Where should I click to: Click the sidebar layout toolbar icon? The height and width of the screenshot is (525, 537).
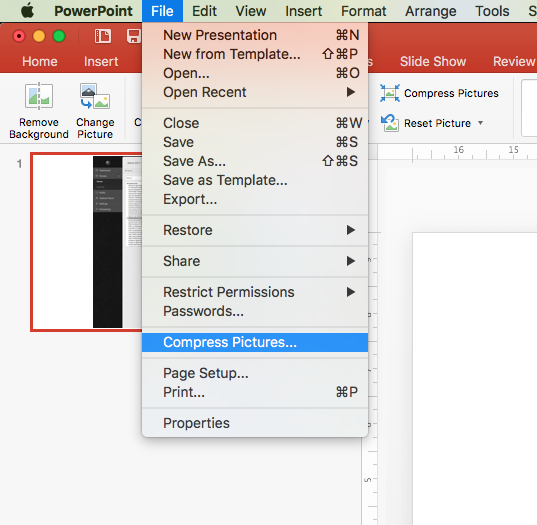[103, 36]
